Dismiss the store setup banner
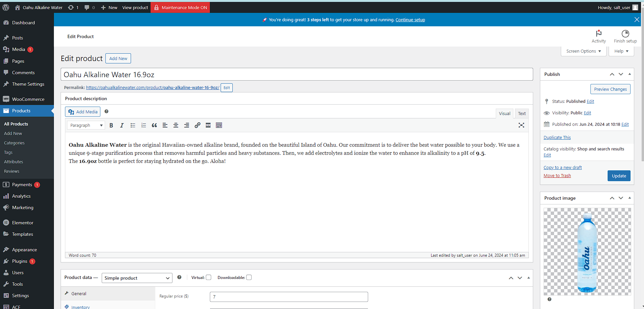 [637, 20]
